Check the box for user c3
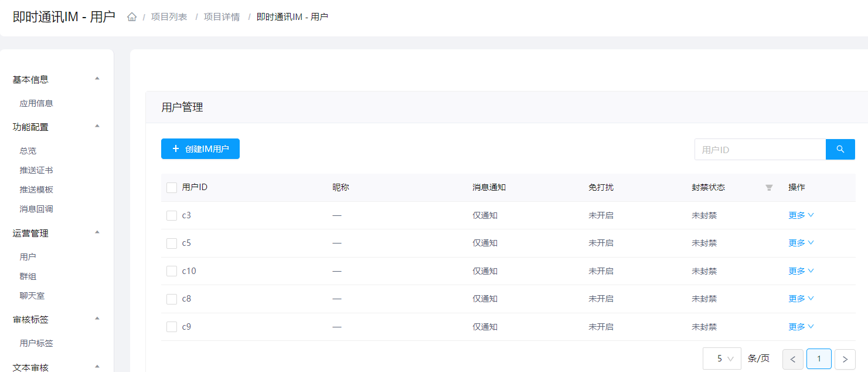Screen dimensions: 868x372 click(172, 215)
